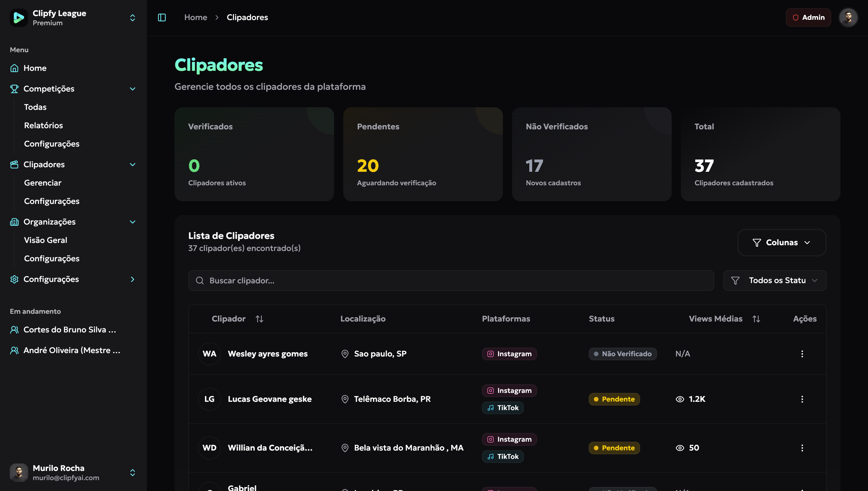Image resolution: width=868 pixels, height=491 pixels.
Task: Click the clapperboard icon beside Clipadores
Action: pyautogui.click(x=14, y=165)
